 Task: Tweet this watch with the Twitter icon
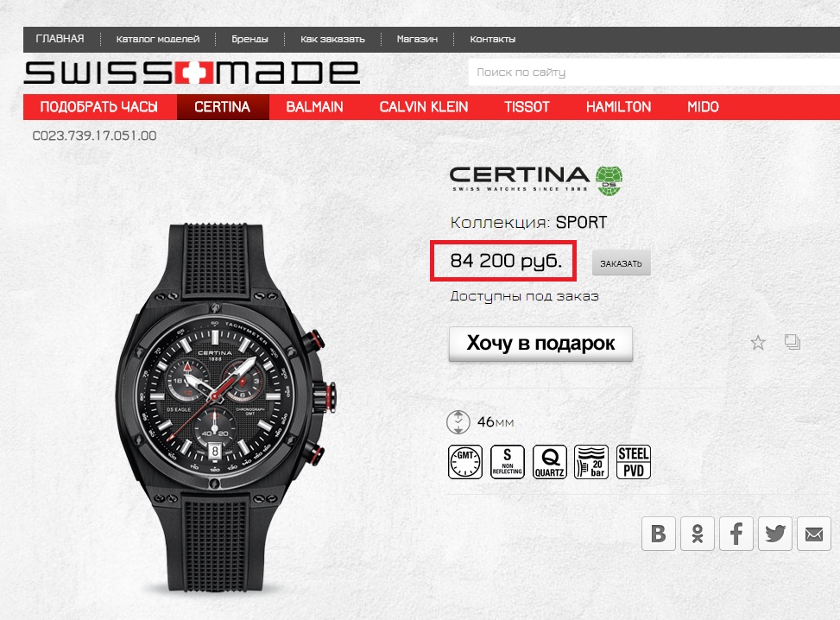tap(774, 534)
